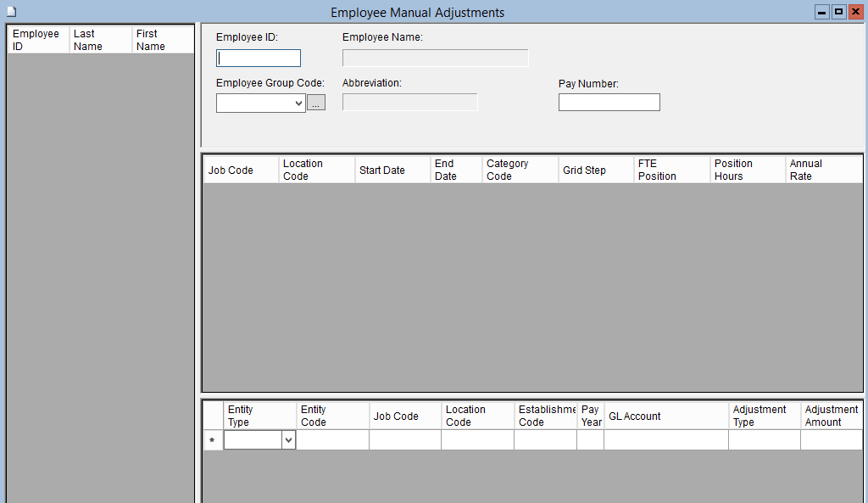Click the Pay Year cell in new row
This screenshot has height=503, width=868.
[590, 440]
